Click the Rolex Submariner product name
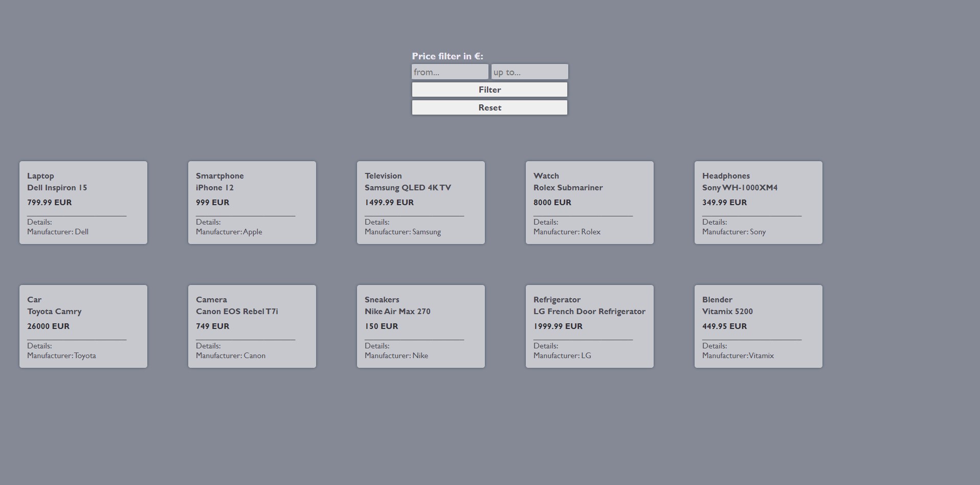 coord(568,188)
